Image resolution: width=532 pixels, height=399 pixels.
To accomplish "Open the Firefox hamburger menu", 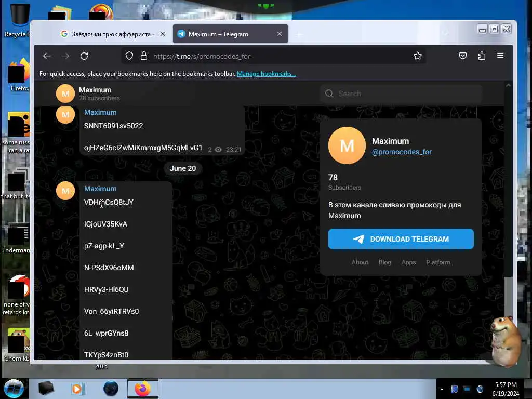I will (500, 56).
